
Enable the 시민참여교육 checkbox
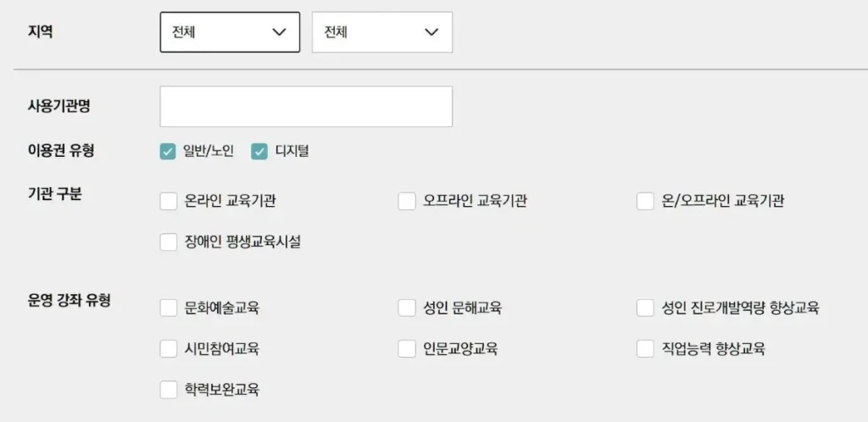click(x=168, y=348)
